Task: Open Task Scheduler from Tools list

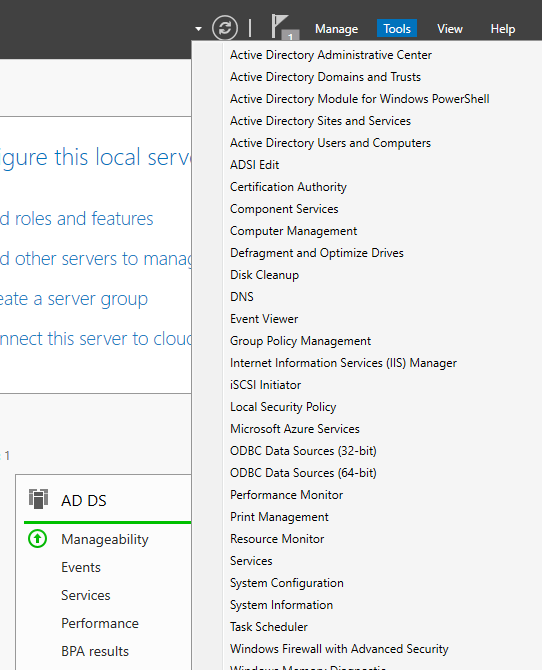Action: 268,627
